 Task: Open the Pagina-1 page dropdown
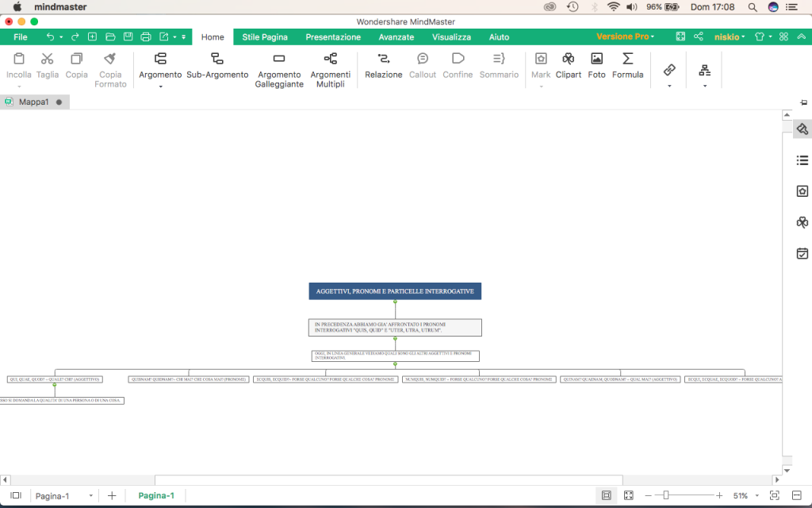tap(91, 495)
